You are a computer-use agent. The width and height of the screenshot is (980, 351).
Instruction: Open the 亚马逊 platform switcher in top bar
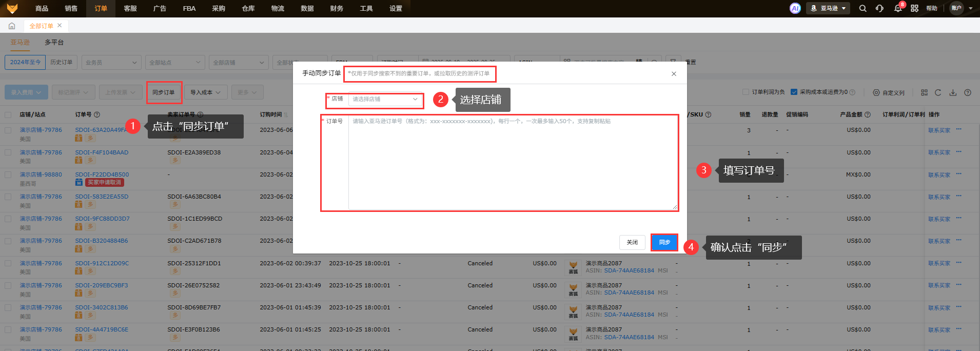829,8
